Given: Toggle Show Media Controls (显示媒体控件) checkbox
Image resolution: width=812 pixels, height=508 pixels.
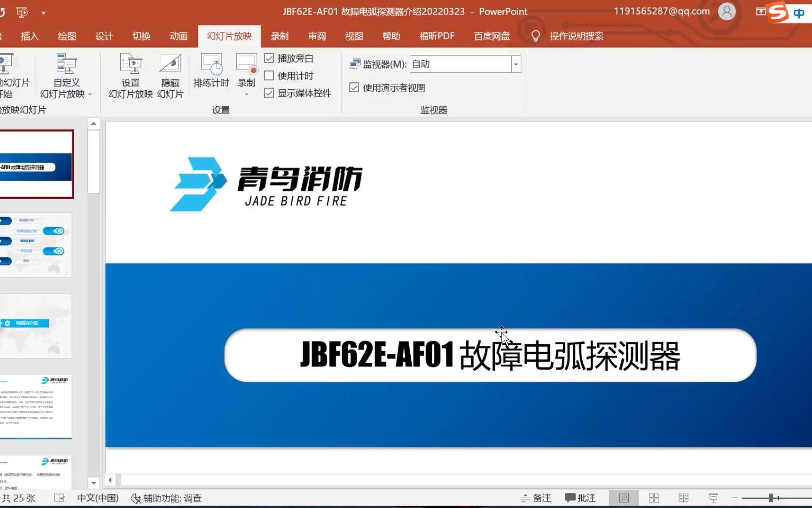Looking at the screenshot, I should (269, 93).
